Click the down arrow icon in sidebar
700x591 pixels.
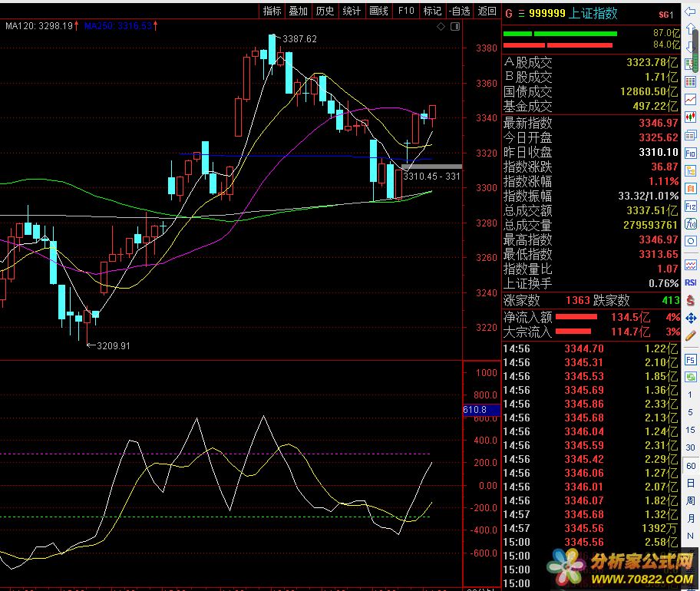click(690, 46)
